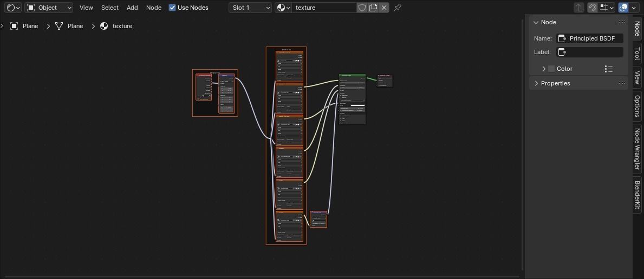This screenshot has width=644, height=279.
Task: Click the Name field showing Principled BSDF
Action: pos(590,38)
